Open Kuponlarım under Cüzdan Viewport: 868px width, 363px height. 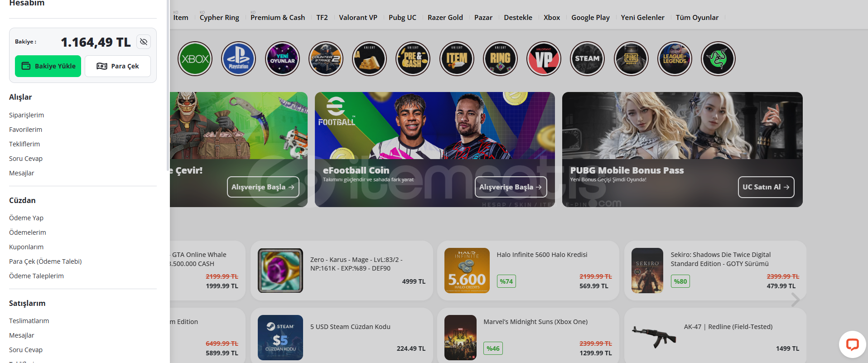26,247
